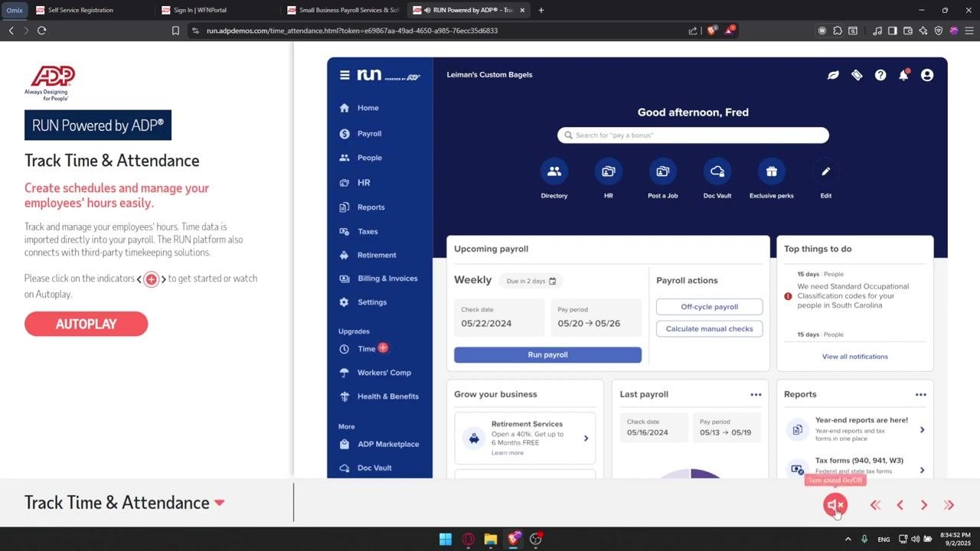Click the AUTOPLAY button

[86, 324]
